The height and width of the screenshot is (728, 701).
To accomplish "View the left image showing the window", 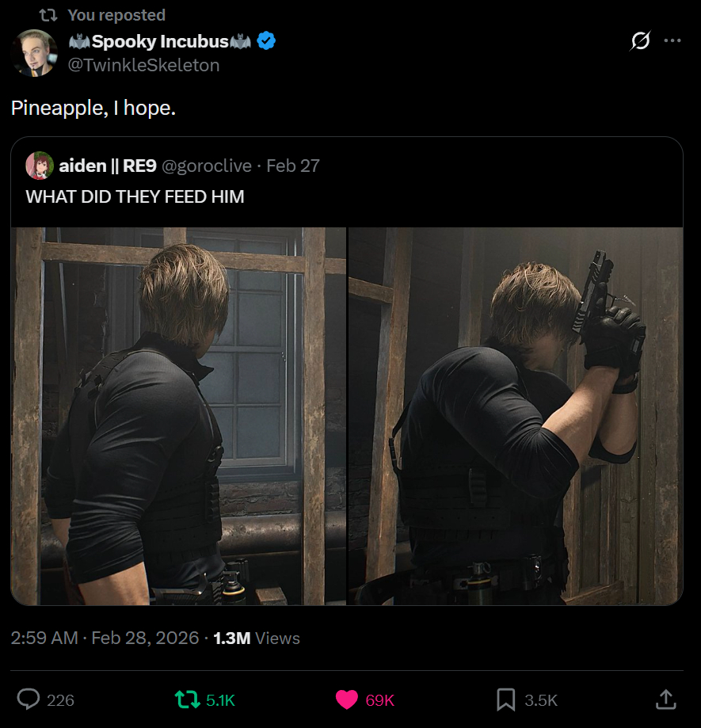I will pyautogui.click(x=178, y=416).
